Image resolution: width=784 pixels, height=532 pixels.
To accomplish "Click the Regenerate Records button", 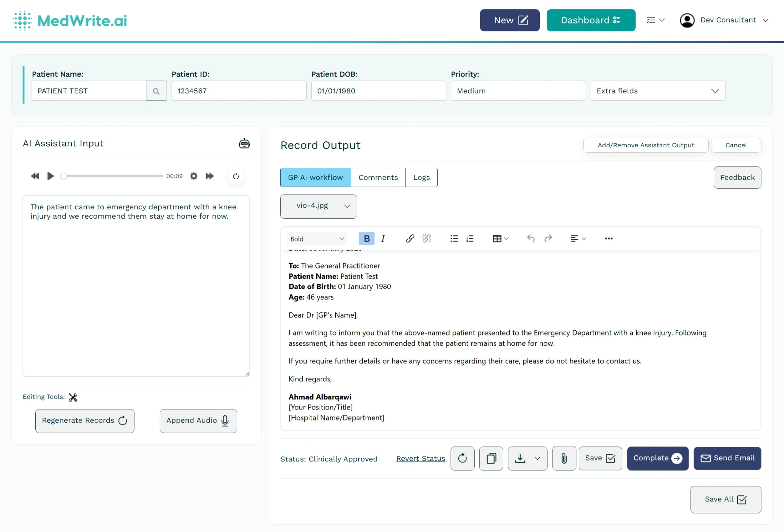I will tap(85, 420).
